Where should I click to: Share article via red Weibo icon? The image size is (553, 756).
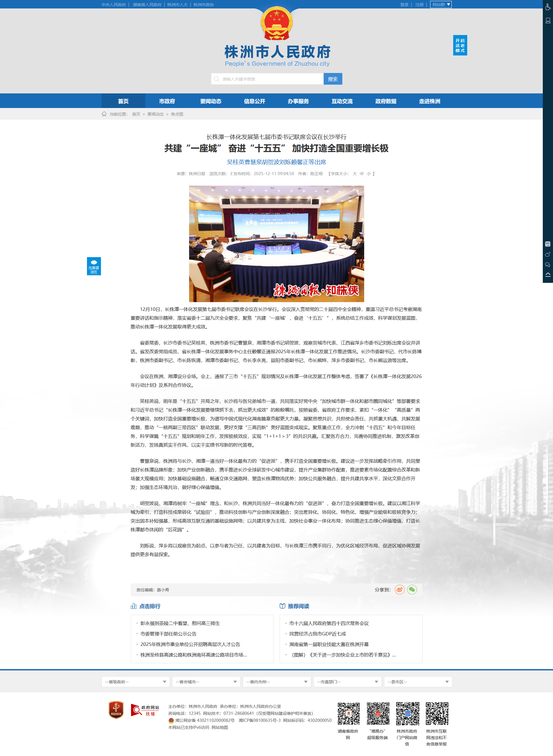tap(400, 590)
